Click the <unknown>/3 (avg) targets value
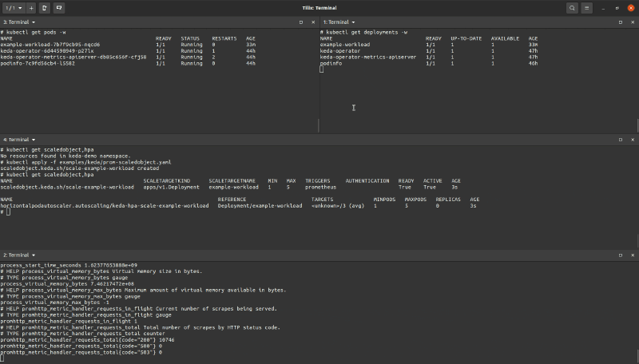Screen dimensions: 639x364 (338, 206)
